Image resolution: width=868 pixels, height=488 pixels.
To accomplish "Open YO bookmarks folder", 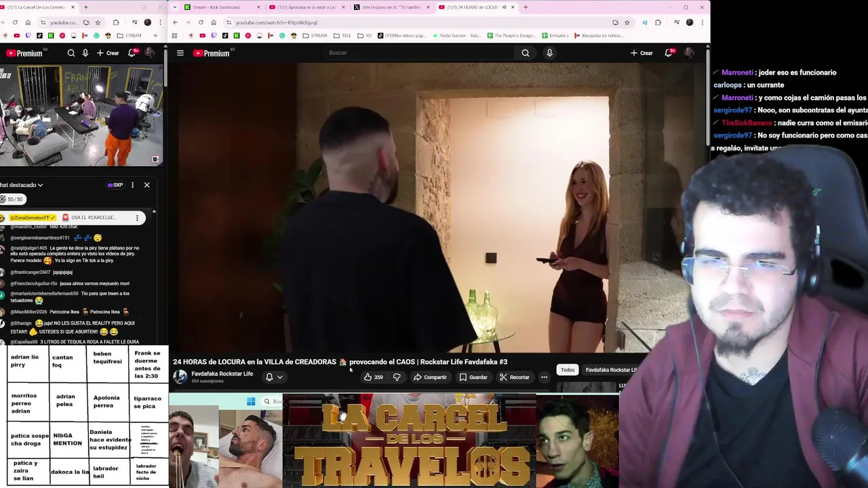I will pyautogui.click(x=364, y=35).
